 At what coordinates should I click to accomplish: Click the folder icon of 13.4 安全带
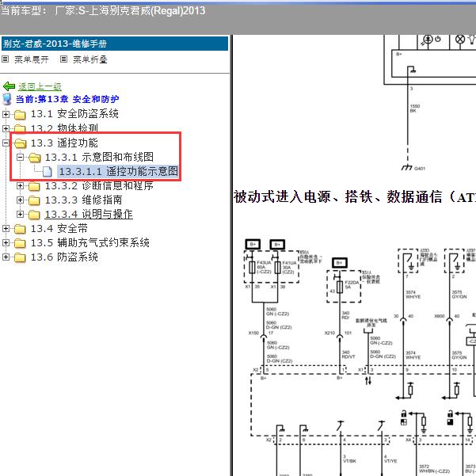20,229
